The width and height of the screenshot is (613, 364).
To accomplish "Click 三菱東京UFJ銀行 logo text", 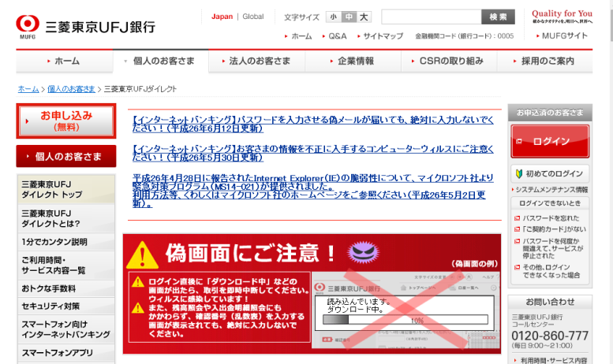I will coord(100,27).
